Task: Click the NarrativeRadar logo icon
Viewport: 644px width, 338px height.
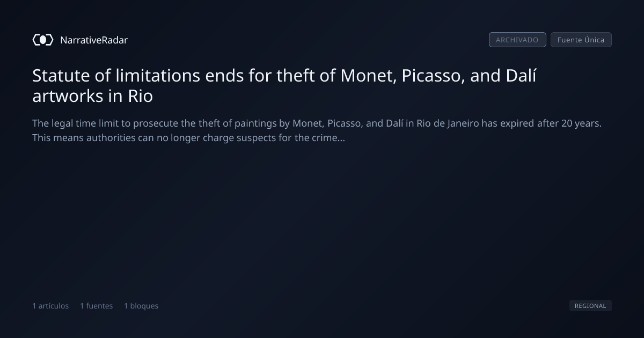Action: [43, 40]
